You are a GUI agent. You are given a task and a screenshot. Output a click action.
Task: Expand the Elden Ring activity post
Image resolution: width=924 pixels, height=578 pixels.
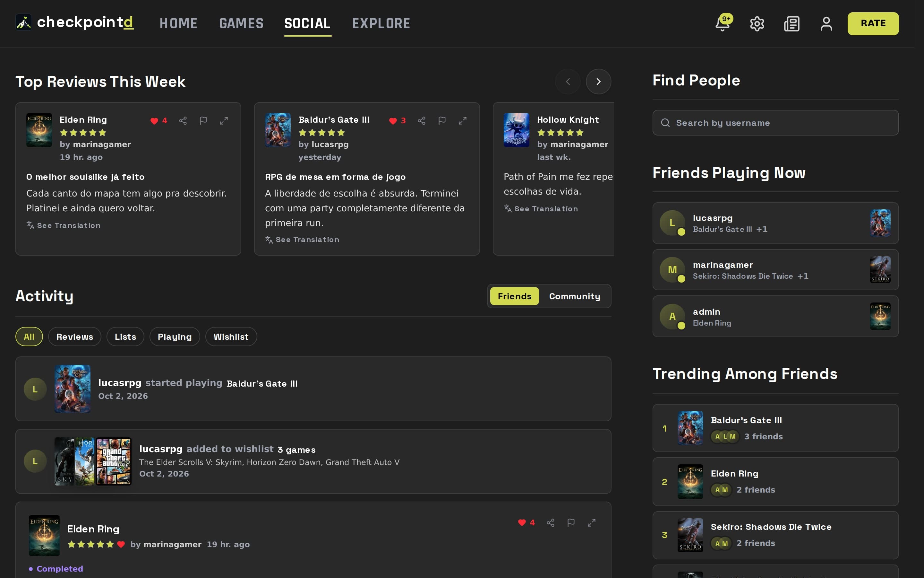tap(592, 522)
